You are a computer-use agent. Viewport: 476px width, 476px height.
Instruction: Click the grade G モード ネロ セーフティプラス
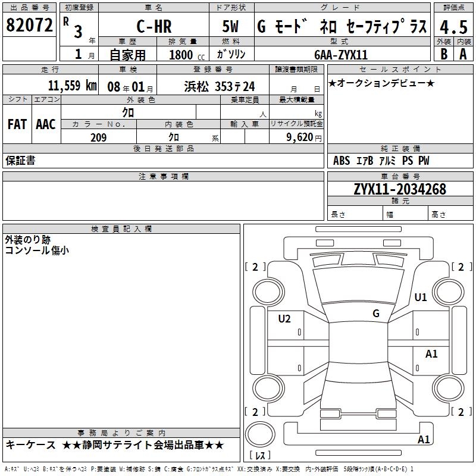click(342, 26)
